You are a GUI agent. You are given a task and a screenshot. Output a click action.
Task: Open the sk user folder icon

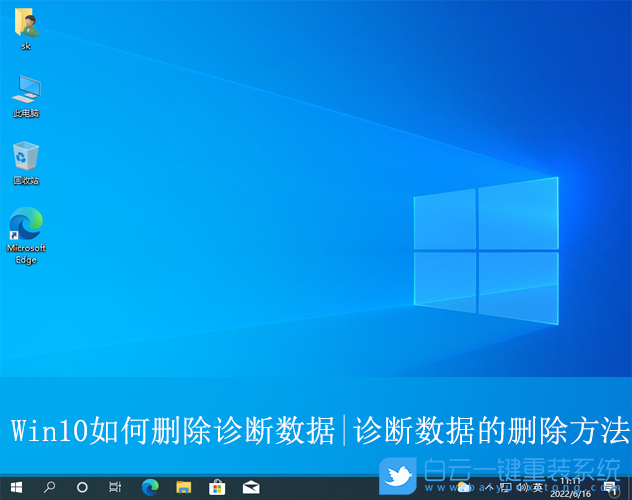26,28
